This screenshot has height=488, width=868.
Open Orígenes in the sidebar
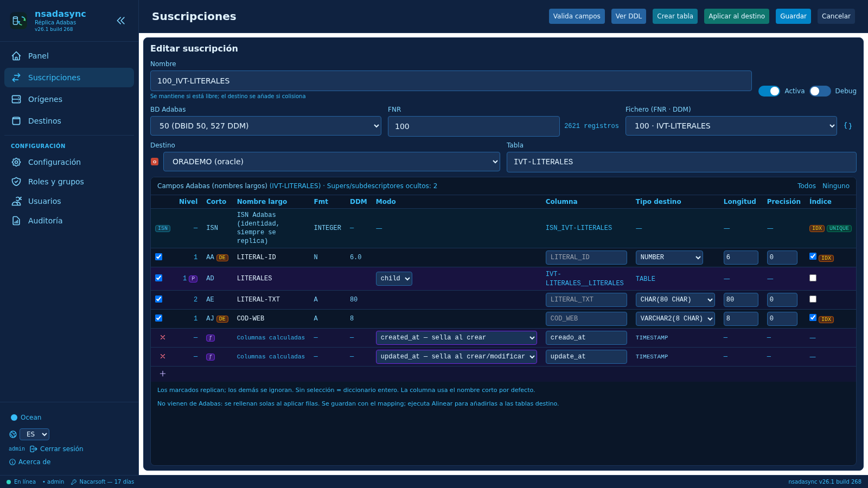tap(69, 99)
